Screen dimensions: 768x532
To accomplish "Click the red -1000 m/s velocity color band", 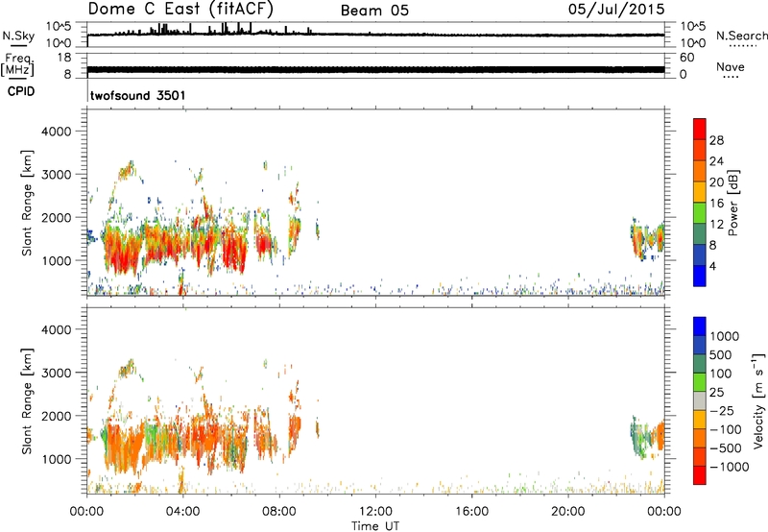I will [700, 475].
